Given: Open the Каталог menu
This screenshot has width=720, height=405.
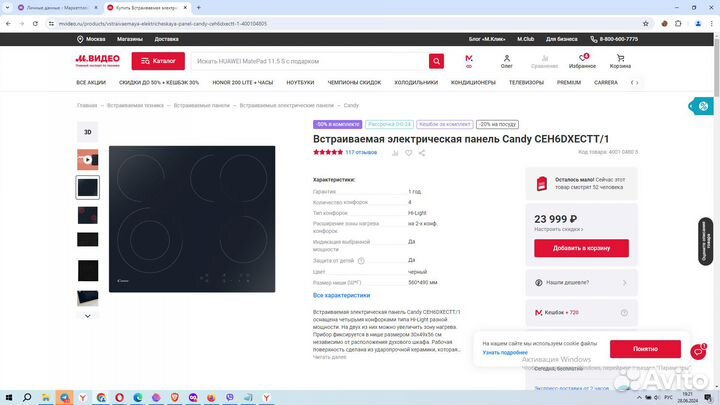Looking at the screenshot, I should [x=158, y=61].
